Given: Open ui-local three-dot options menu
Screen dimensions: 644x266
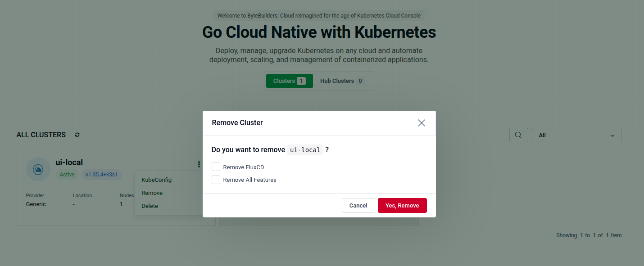Looking at the screenshot, I should (x=199, y=164).
